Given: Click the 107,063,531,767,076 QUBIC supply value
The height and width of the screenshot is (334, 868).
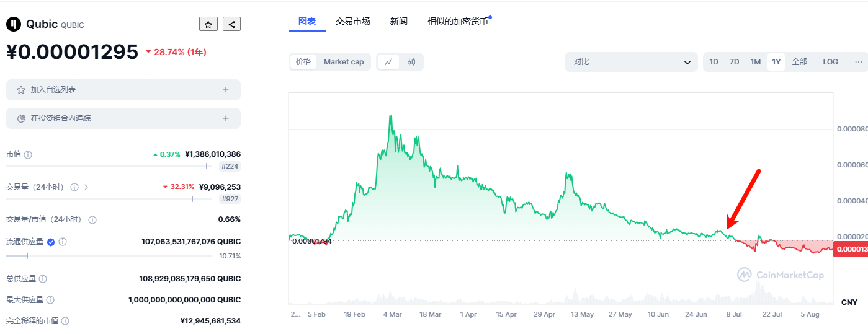Looking at the screenshot, I should (191, 242).
